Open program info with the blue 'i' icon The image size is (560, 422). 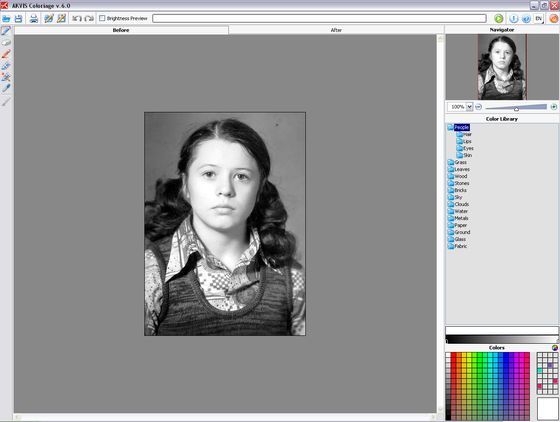(514, 18)
